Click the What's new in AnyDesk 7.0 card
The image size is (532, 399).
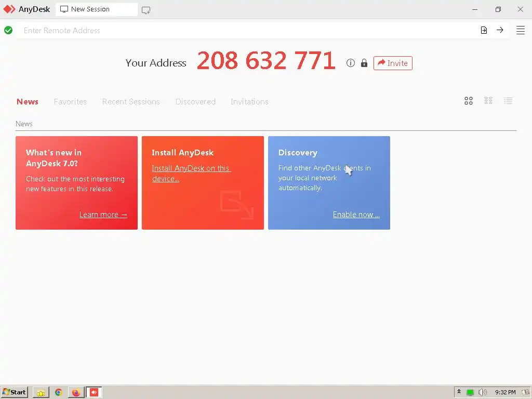(77, 183)
